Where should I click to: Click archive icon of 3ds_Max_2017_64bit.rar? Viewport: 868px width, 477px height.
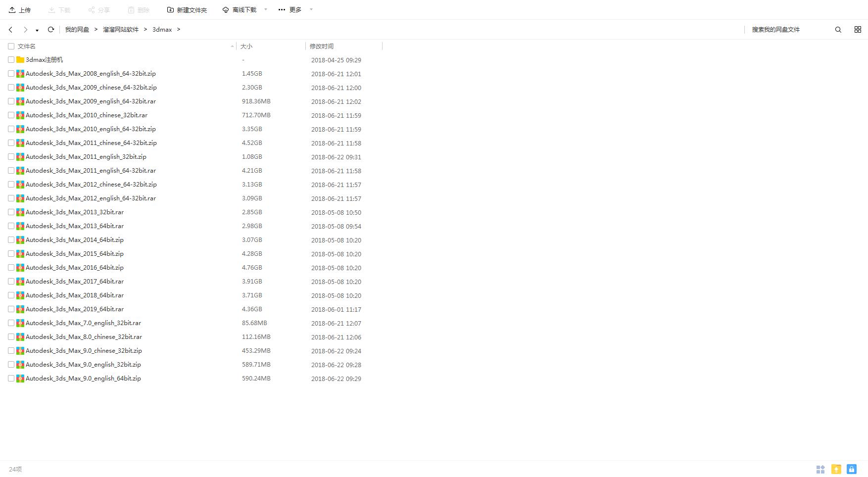point(20,282)
